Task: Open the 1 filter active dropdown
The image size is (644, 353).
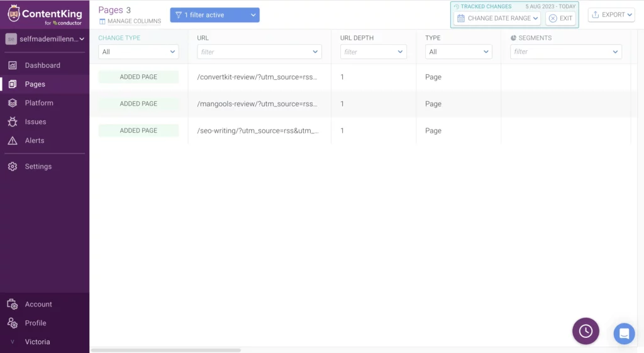Action: pos(215,15)
